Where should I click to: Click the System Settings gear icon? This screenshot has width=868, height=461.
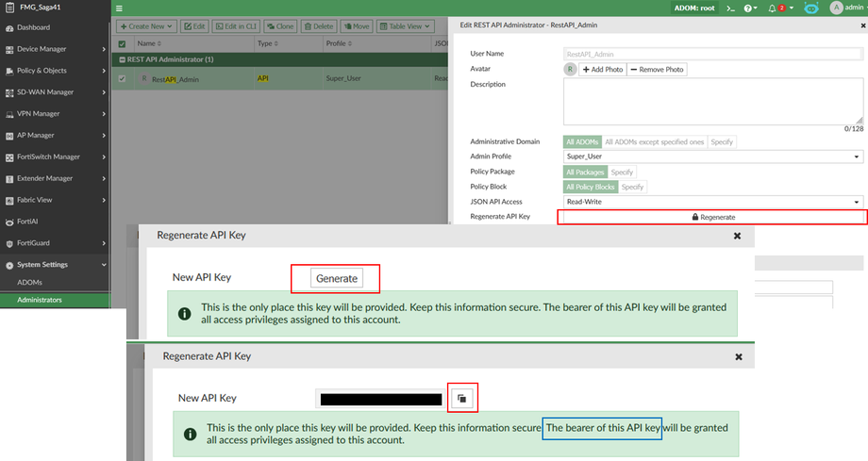[9, 266]
